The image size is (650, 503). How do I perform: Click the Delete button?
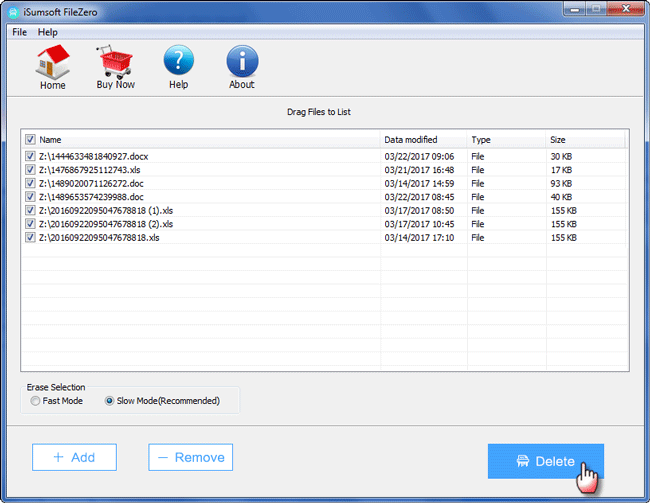coord(546,462)
